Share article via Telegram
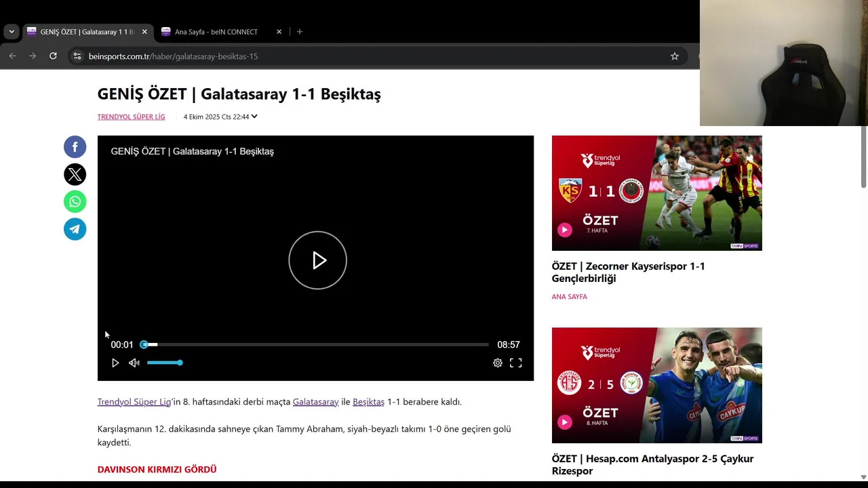Viewport: 868px width, 488px height. point(75,229)
